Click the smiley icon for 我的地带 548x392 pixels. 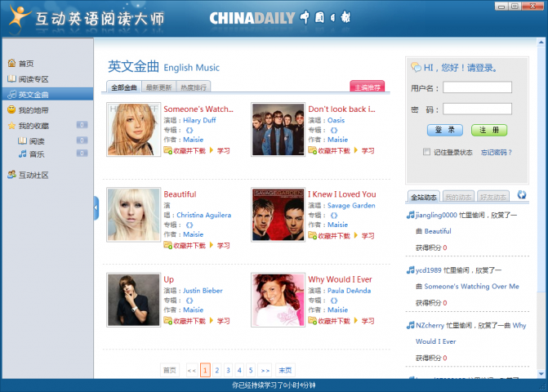pos(12,109)
